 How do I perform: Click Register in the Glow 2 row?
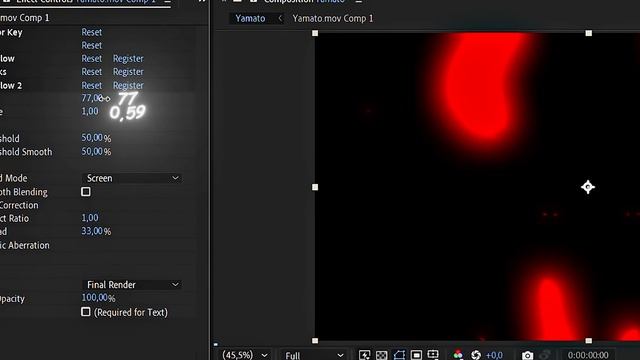coord(128,86)
